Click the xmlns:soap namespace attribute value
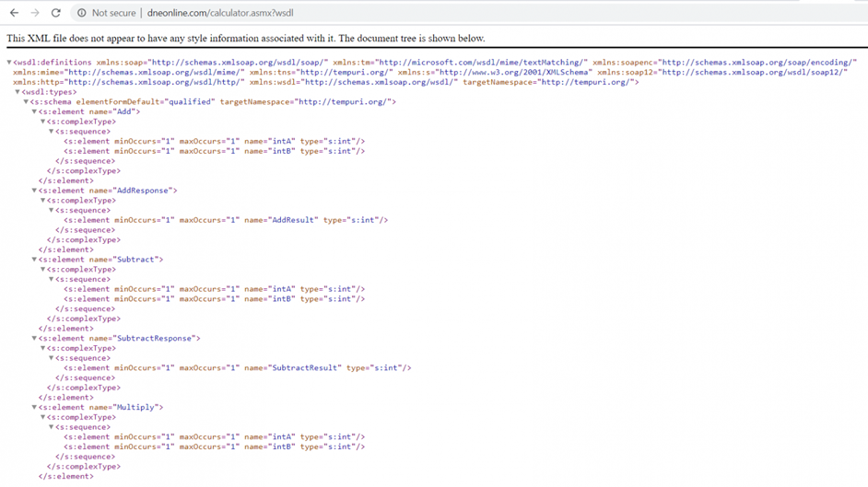The image size is (868, 487). coord(240,63)
